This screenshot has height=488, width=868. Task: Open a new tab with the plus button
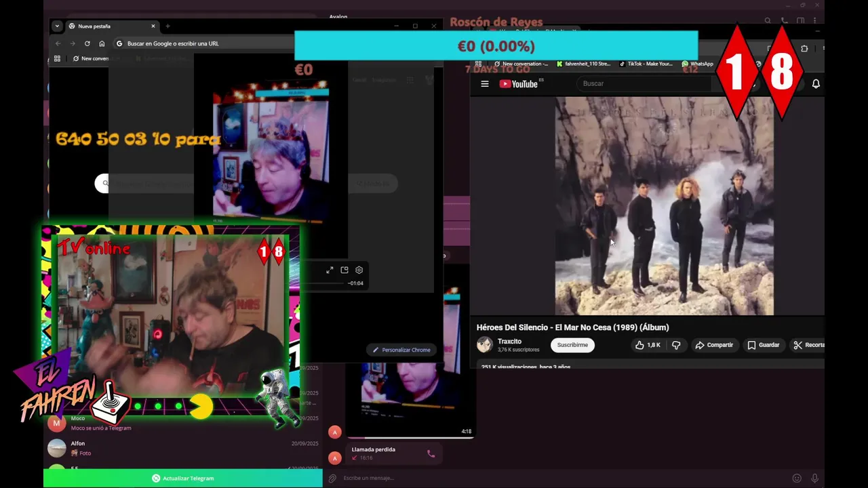tap(167, 26)
